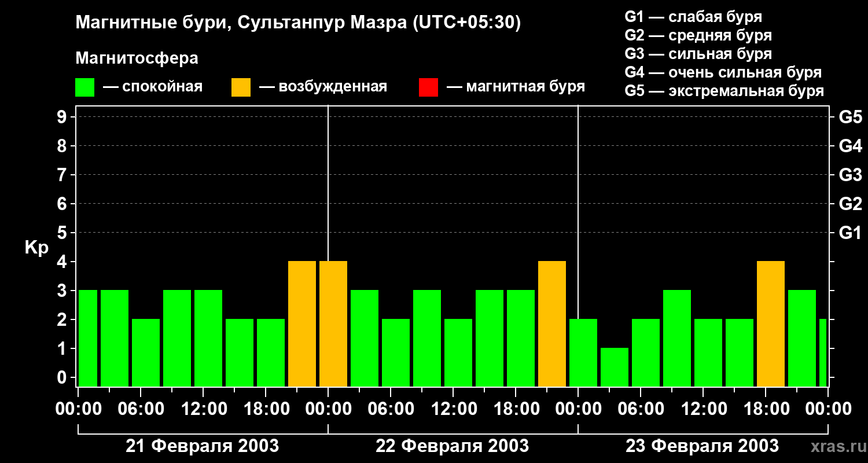Click the legend label '— возбужденная'
This screenshot has height=463, width=868.
(x=323, y=87)
